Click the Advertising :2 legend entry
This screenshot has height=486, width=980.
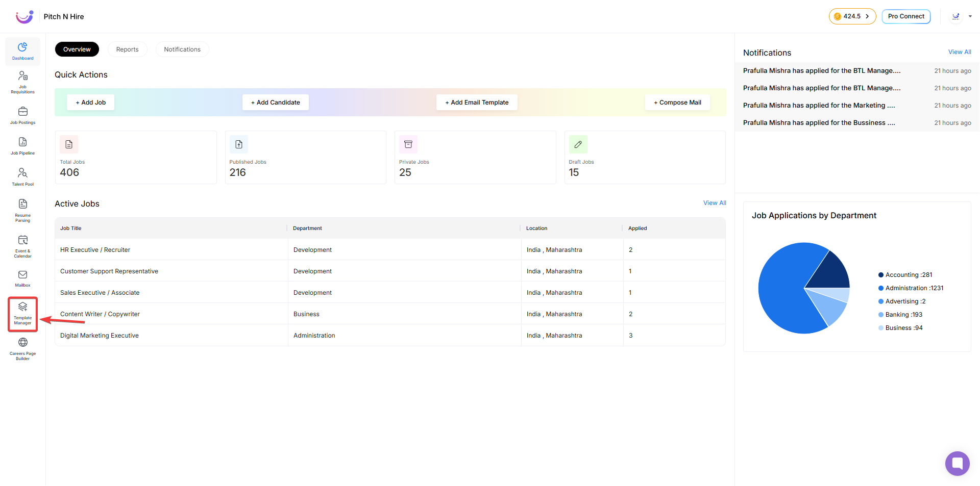902,301
